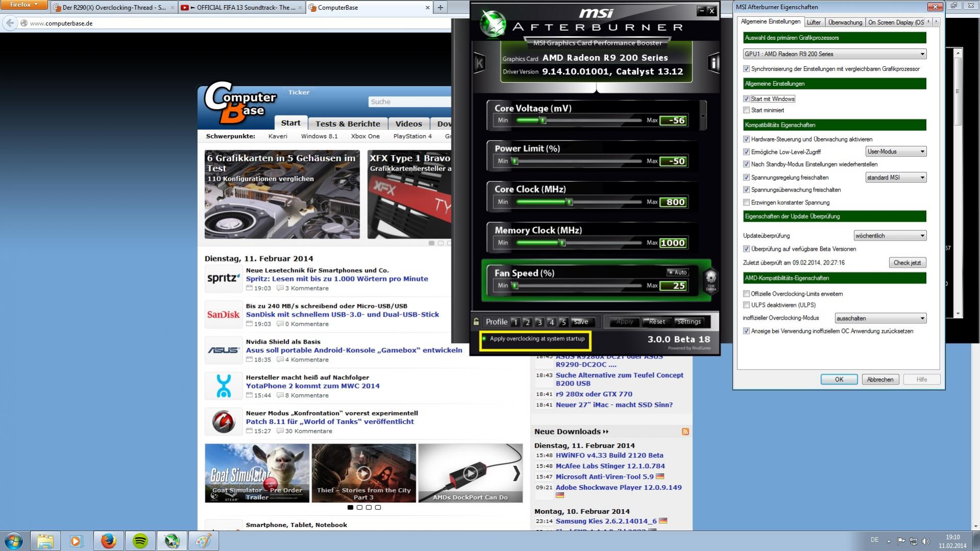Open the 'ausschalten' overclocking mode dropdown
The width and height of the screenshot is (980, 551).
tap(880, 319)
